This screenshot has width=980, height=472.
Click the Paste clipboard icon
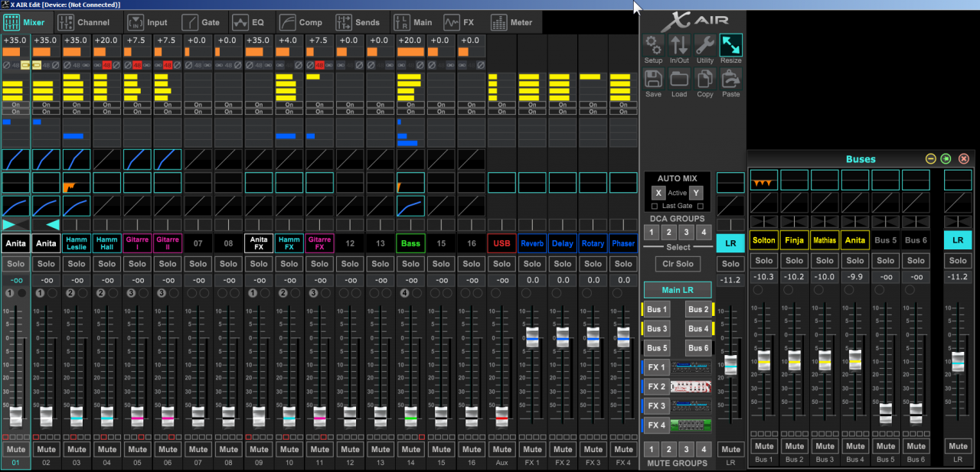731,78
